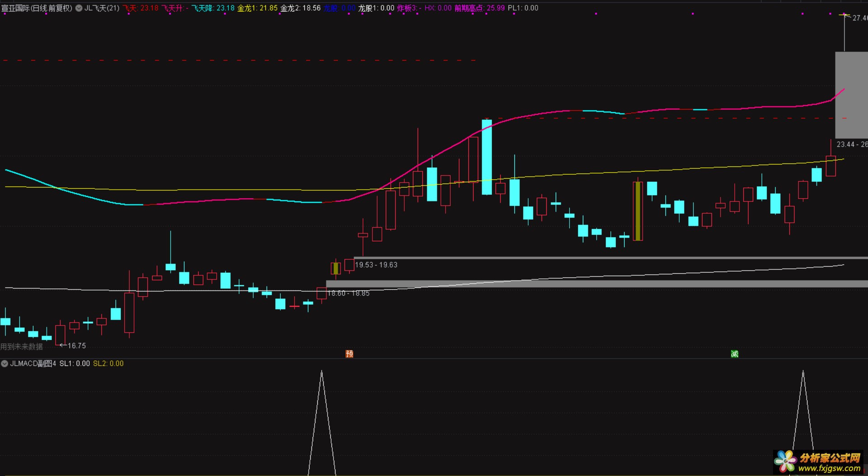868x476 pixels.
Task: Click the 龙股1: 0.00 value
Action: click(376, 8)
